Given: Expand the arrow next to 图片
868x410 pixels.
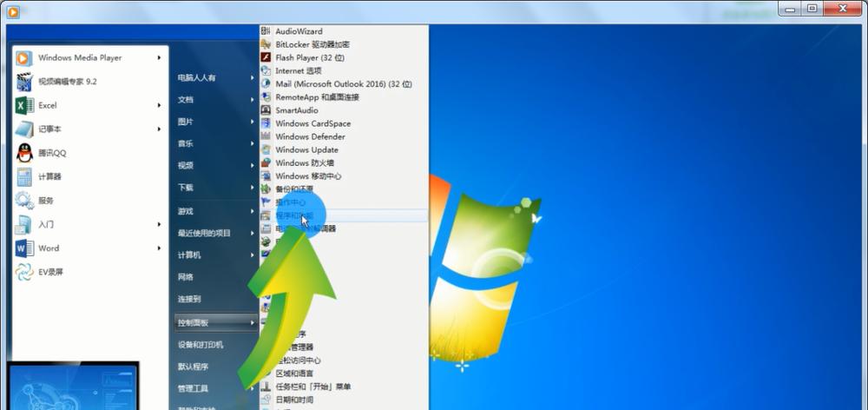Looking at the screenshot, I should click(253, 122).
